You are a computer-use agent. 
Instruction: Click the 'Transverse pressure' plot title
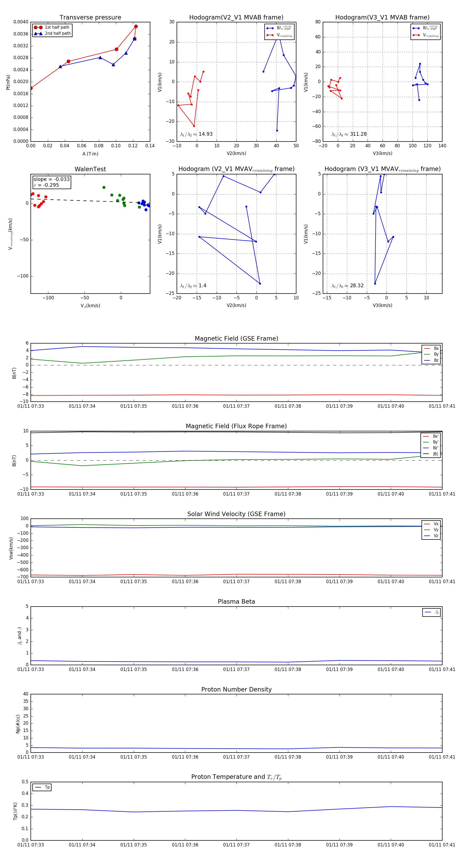[90, 18]
